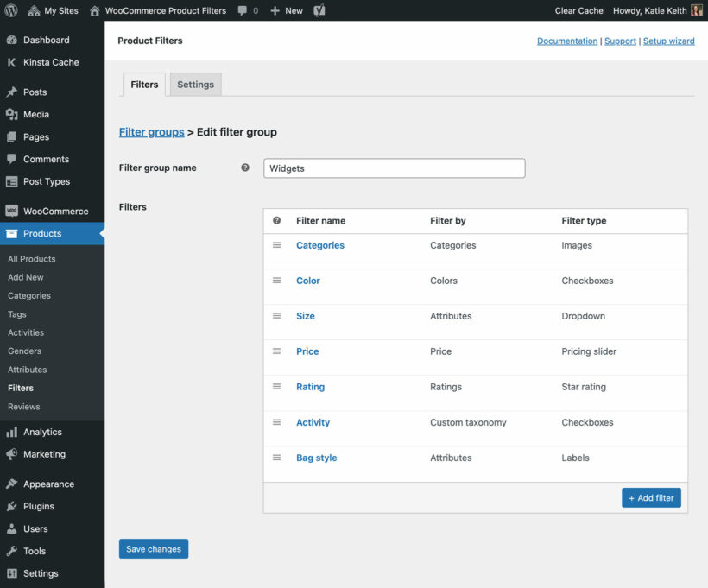
Task: Click the + Add filter button
Action: coord(651,497)
